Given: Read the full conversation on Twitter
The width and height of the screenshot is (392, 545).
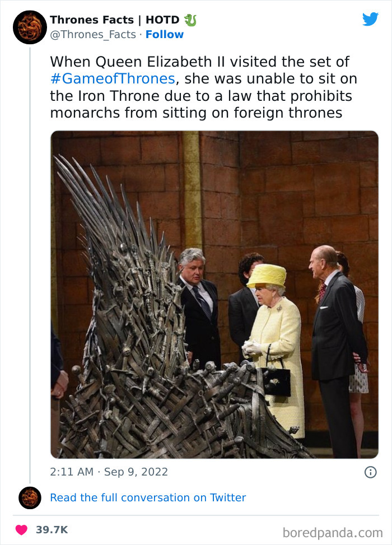Looking at the screenshot, I should [148, 497].
